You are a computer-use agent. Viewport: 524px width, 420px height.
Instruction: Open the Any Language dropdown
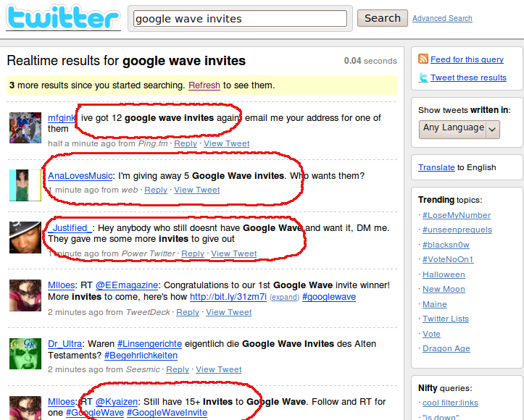[x=459, y=129]
